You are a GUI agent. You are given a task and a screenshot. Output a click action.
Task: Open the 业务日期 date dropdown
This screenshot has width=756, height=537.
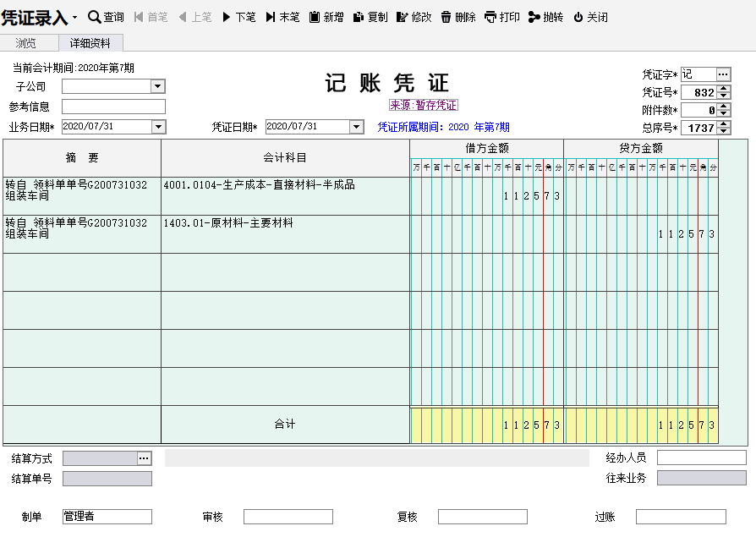[158, 127]
